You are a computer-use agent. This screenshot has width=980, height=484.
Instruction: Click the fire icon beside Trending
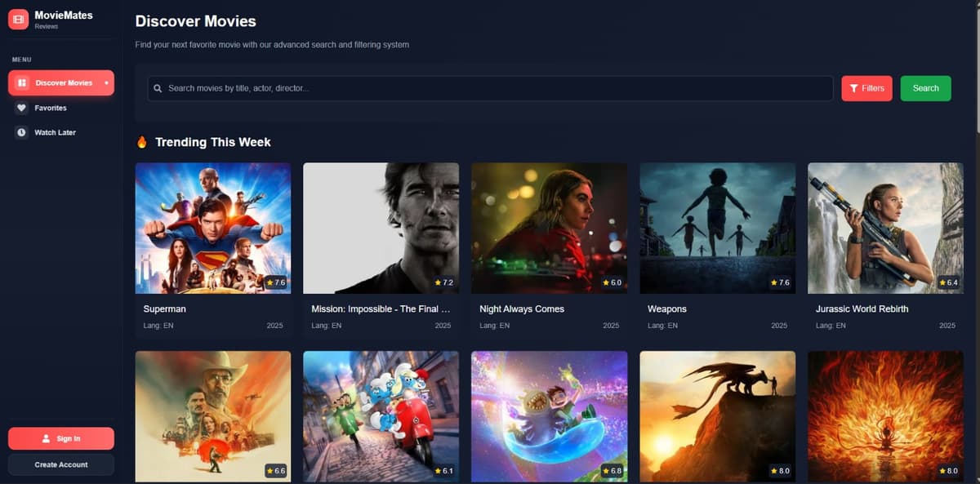[142, 142]
